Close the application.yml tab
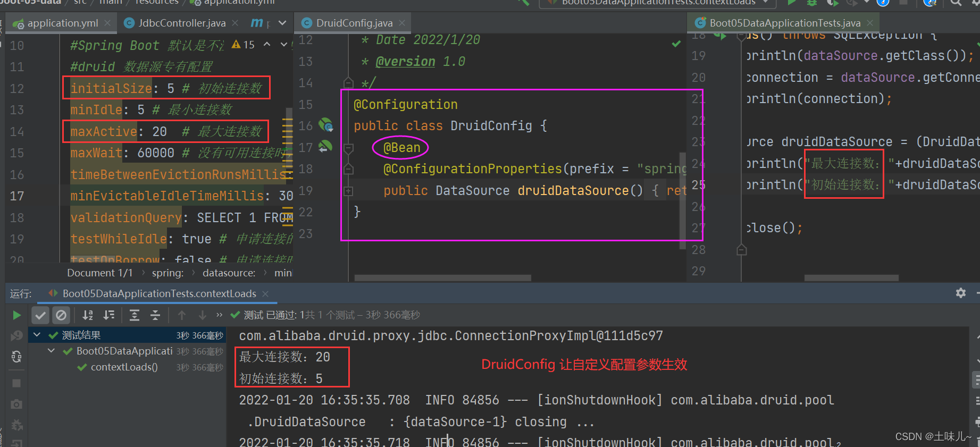 tap(107, 23)
